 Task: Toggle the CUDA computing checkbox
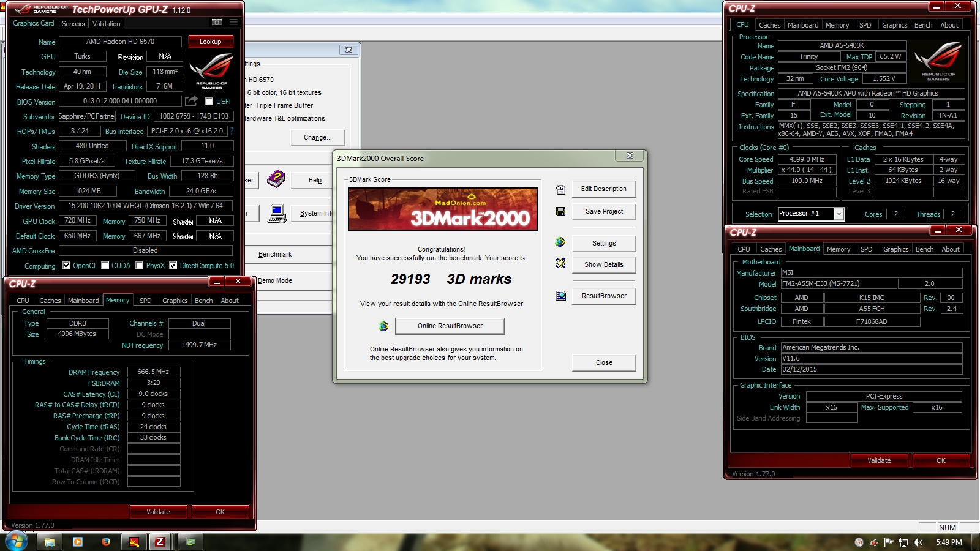click(x=105, y=266)
